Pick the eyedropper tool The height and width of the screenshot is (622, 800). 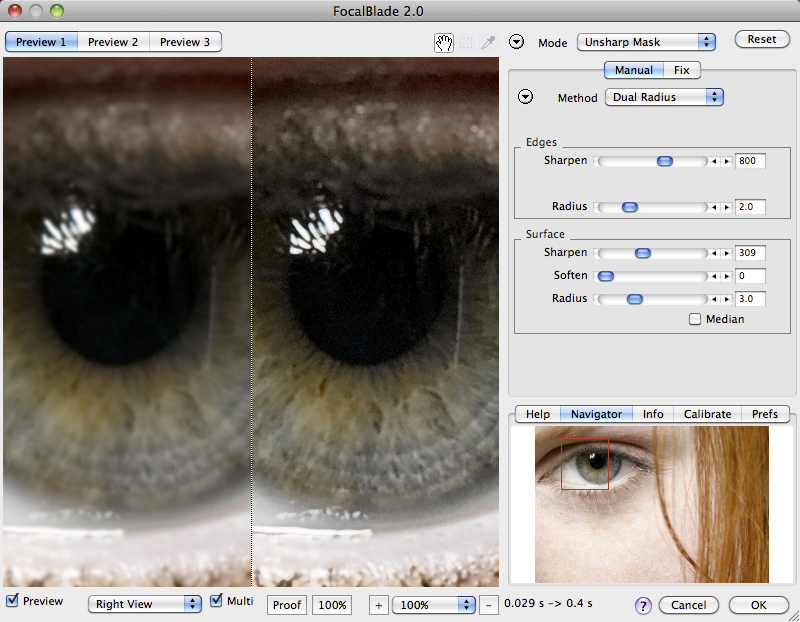coord(487,42)
